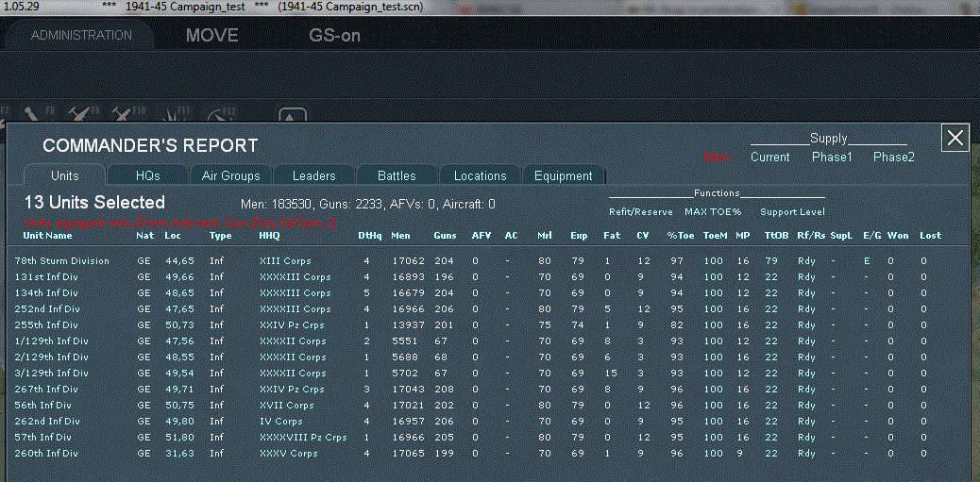
Task: Sort by the SupL column header
Action: tap(841, 236)
